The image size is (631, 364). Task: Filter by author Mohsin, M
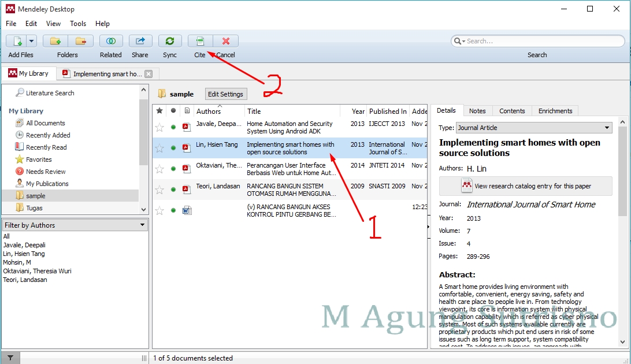tap(17, 262)
